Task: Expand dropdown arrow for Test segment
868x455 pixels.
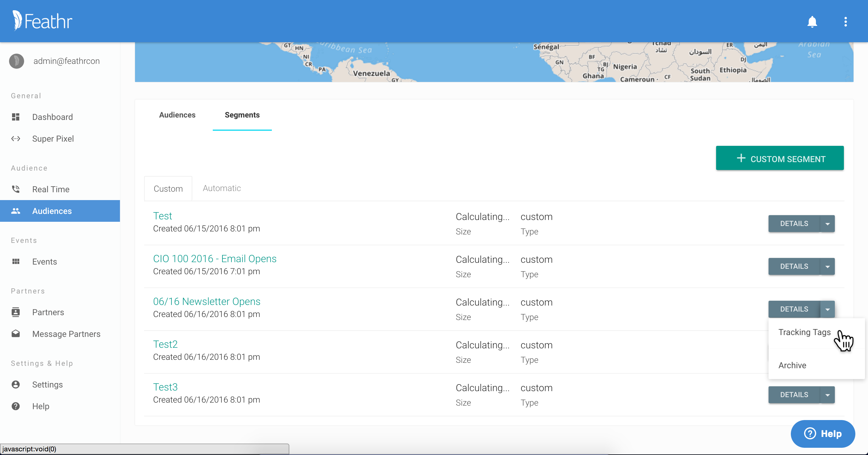Action: click(x=828, y=224)
